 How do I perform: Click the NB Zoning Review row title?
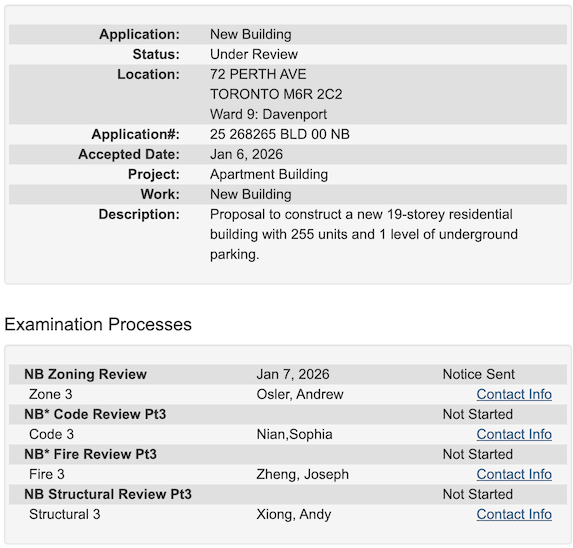pyautogui.click(x=85, y=374)
